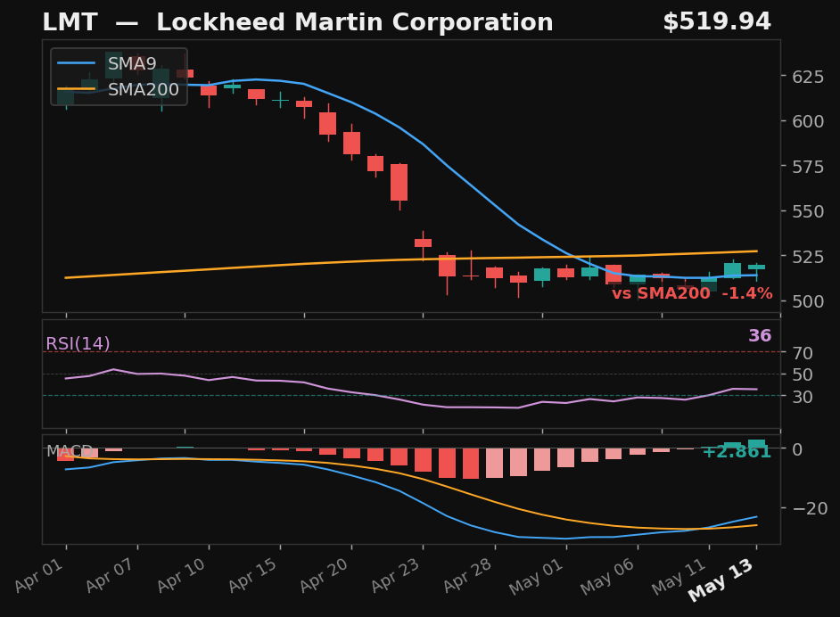The height and width of the screenshot is (617, 840).
Task: Click the Apr 28 date label
Action: tap(467, 575)
